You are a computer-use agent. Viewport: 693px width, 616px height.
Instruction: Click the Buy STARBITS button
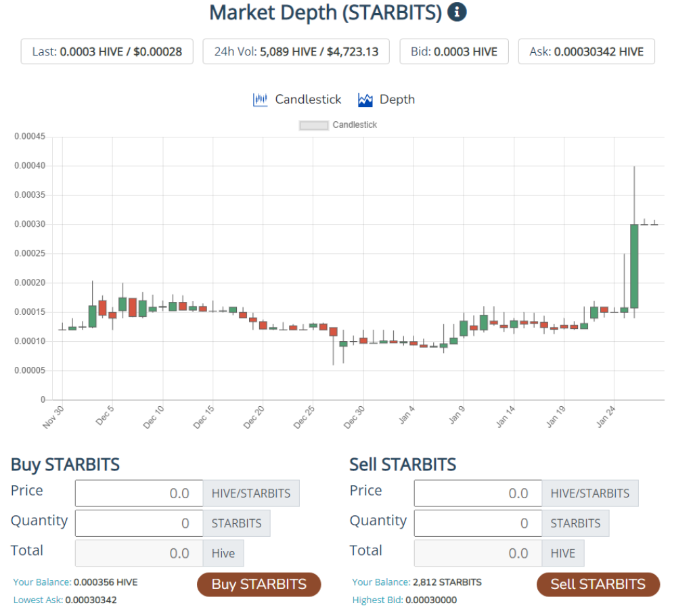259,584
